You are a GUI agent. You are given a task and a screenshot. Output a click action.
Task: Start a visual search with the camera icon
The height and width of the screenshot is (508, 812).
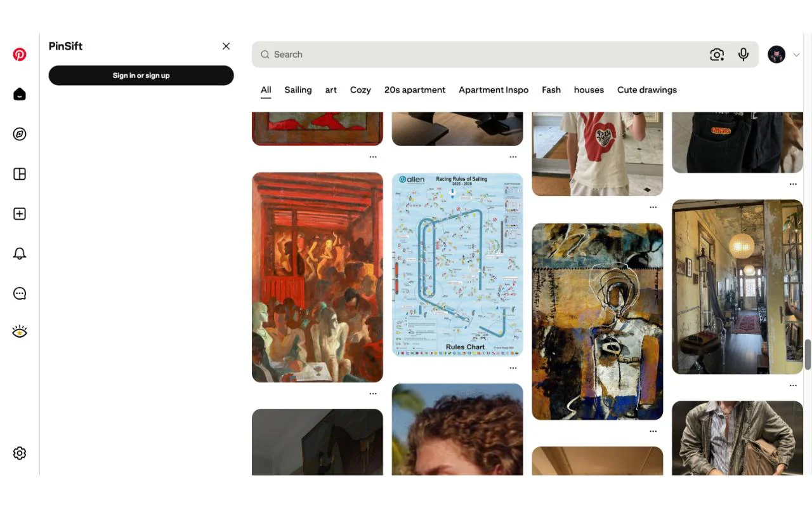[717, 55]
